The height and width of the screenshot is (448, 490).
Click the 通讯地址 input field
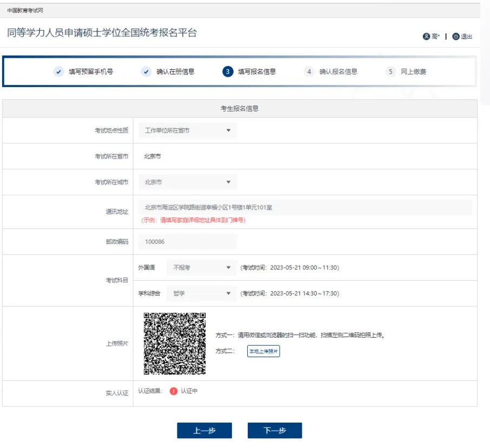(x=305, y=207)
